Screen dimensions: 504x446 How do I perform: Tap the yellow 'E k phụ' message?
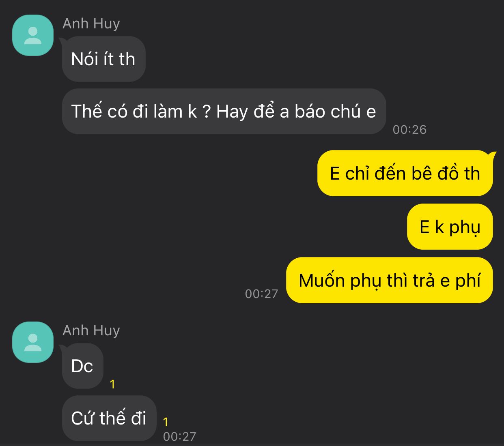[450, 227]
